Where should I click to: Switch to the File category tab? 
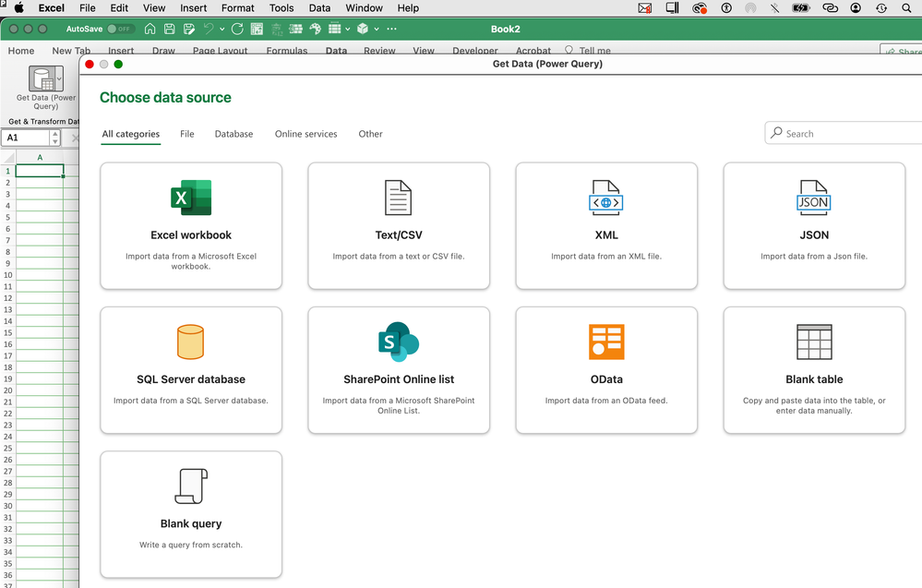click(x=187, y=134)
